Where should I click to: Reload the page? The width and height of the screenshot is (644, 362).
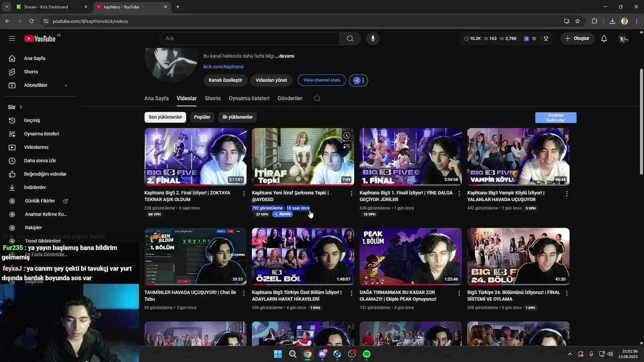point(31,21)
